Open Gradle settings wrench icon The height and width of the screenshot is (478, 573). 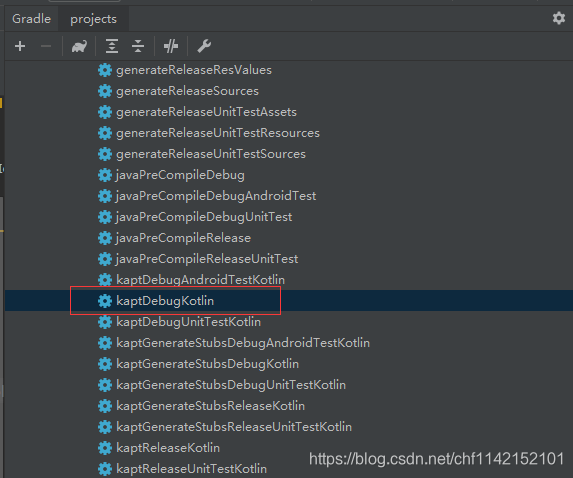[204, 46]
